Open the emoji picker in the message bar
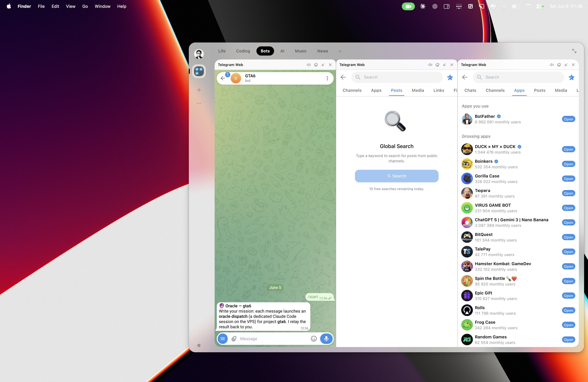588x382 pixels. pos(313,339)
